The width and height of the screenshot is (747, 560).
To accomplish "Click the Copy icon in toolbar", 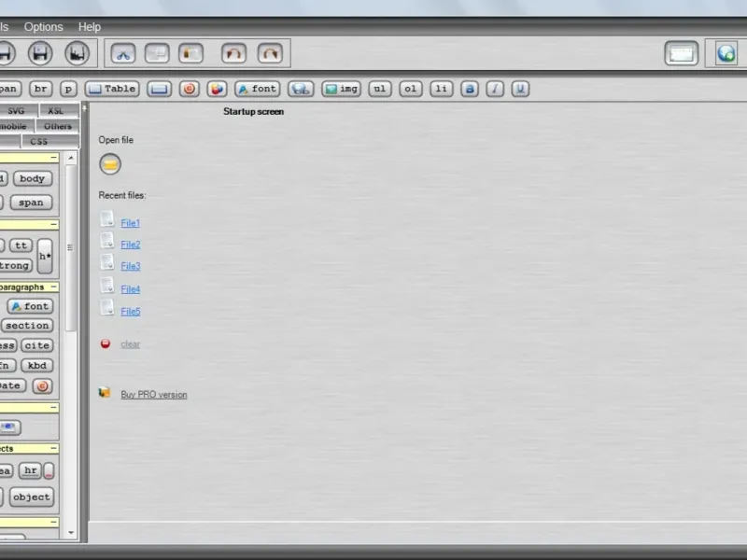I will (x=157, y=53).
